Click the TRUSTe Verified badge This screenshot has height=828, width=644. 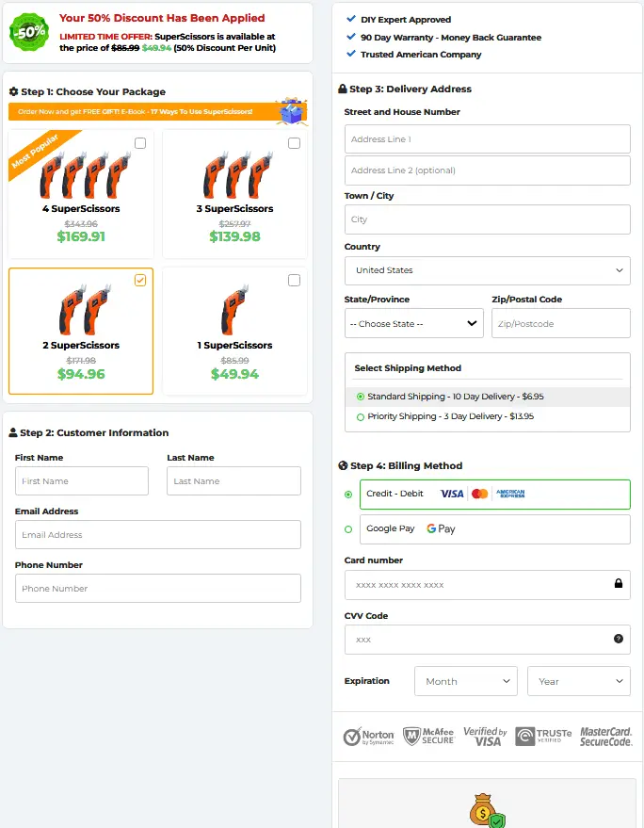click(543, 736)
